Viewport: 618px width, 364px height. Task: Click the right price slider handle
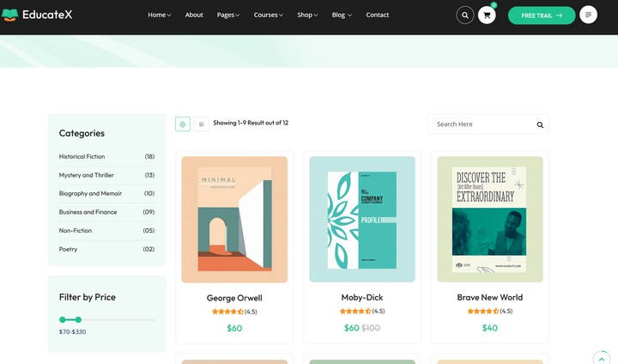point(78,319)
